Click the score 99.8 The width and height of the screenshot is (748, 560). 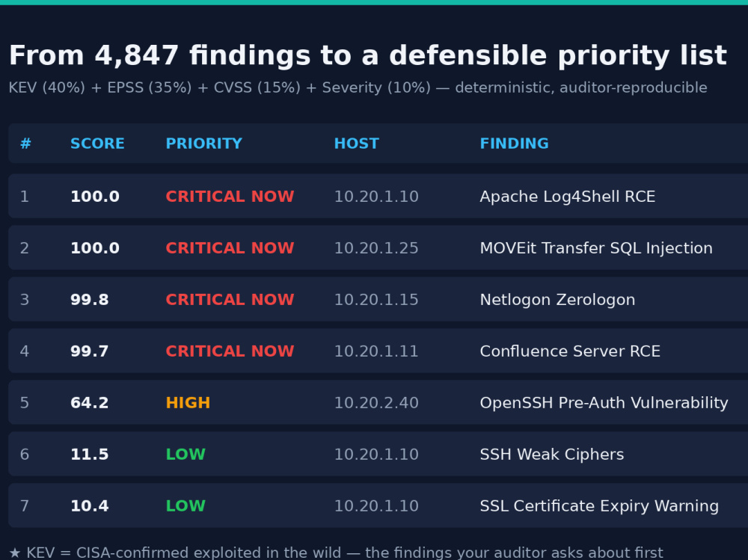click(x=89, y=300)
